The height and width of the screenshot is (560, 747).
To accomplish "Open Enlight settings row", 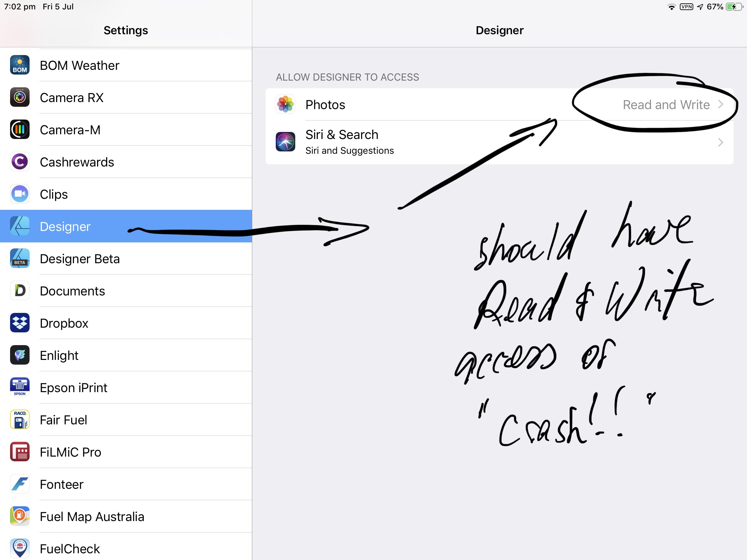I will point(126,356).
